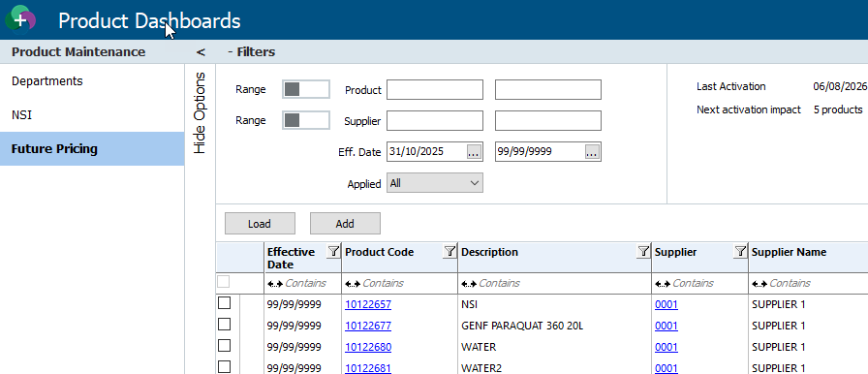Viewport: 868px width, 374px height.
Task: Click Contains filter box under Product Code
Action: point(399,283)
